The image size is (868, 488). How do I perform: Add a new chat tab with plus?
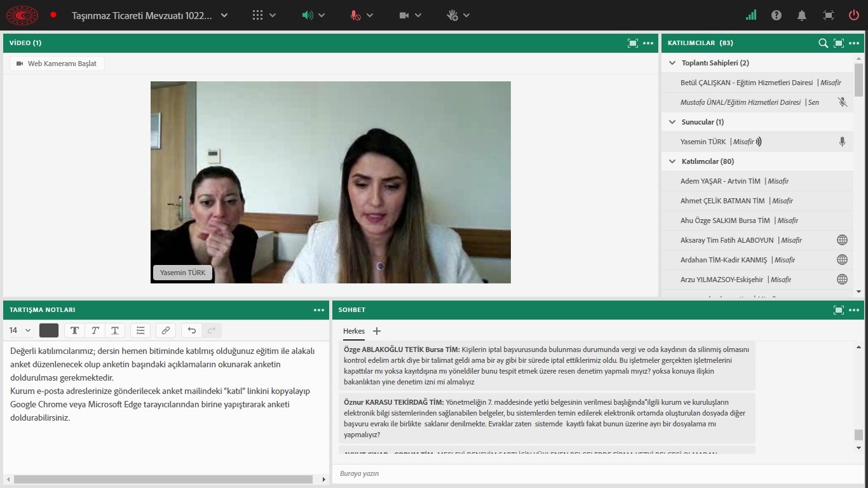376,331
